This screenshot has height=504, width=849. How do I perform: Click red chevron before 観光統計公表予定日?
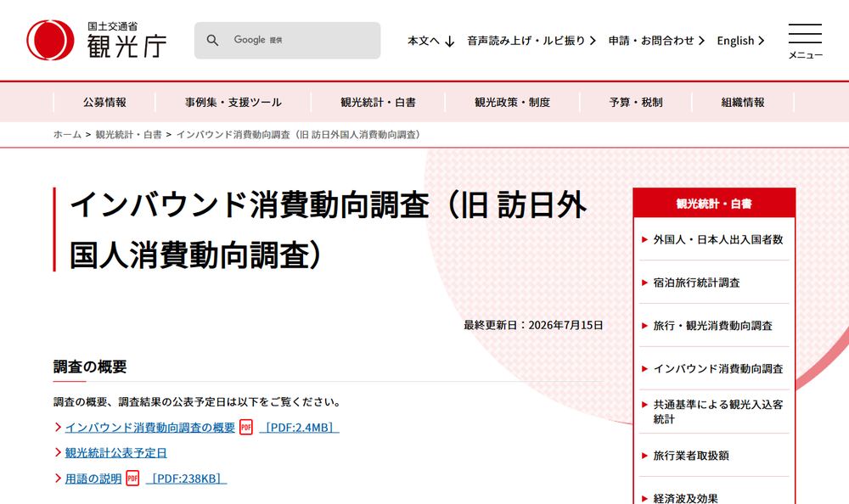[58, 452]
